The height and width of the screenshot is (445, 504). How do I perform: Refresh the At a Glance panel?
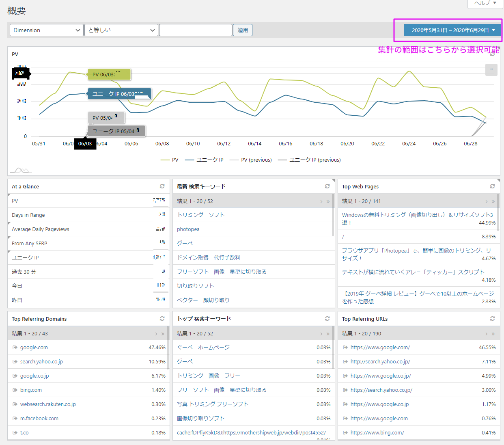162,186
